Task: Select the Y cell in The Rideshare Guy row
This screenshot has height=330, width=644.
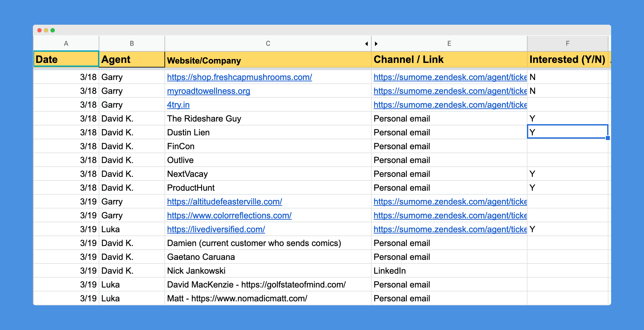Action: point(568,119)
